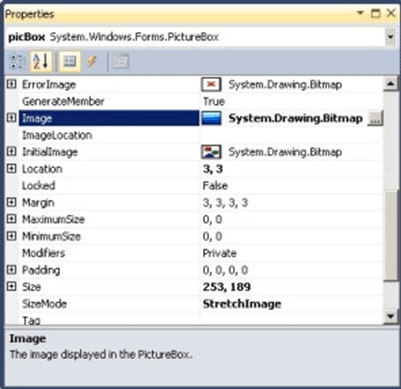This screenshot has height=389, width=401.
Task: Click the greyed Property Pages icon
Action: (121, 62)
